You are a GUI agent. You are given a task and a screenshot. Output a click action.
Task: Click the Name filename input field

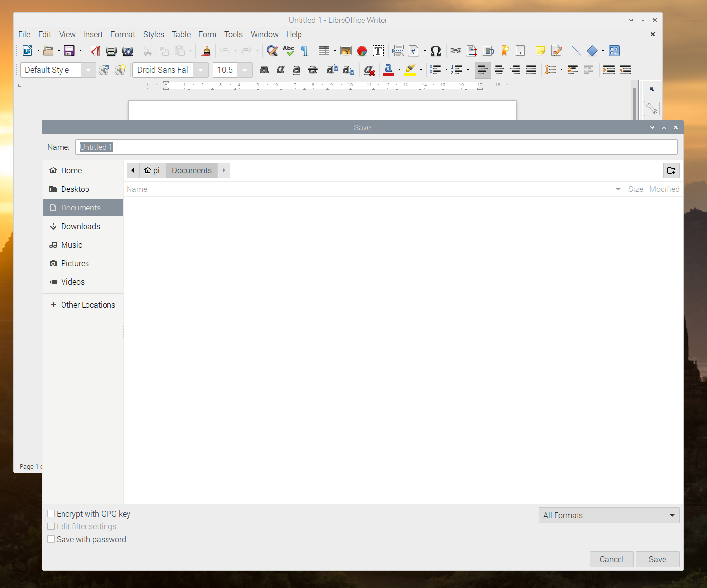(x=376, y=147)
